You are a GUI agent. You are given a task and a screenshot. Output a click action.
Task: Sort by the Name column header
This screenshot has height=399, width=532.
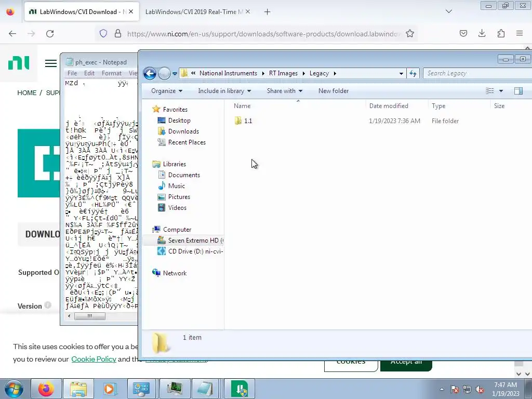[242, 106]
